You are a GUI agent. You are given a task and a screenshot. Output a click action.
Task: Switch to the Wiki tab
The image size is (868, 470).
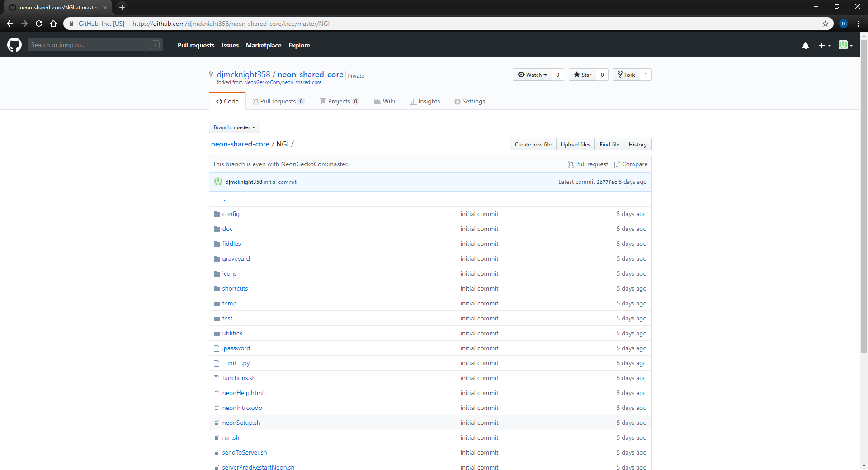[x=385, y=101]
